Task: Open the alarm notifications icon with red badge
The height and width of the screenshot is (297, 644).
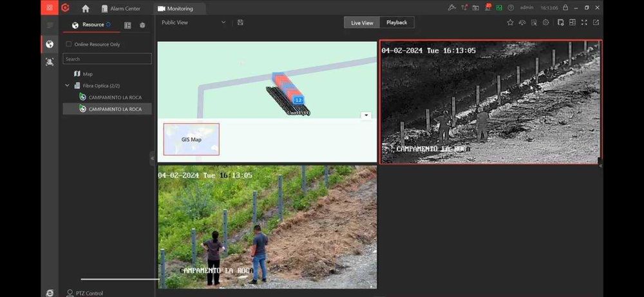Action: click(x=488, y=7)
